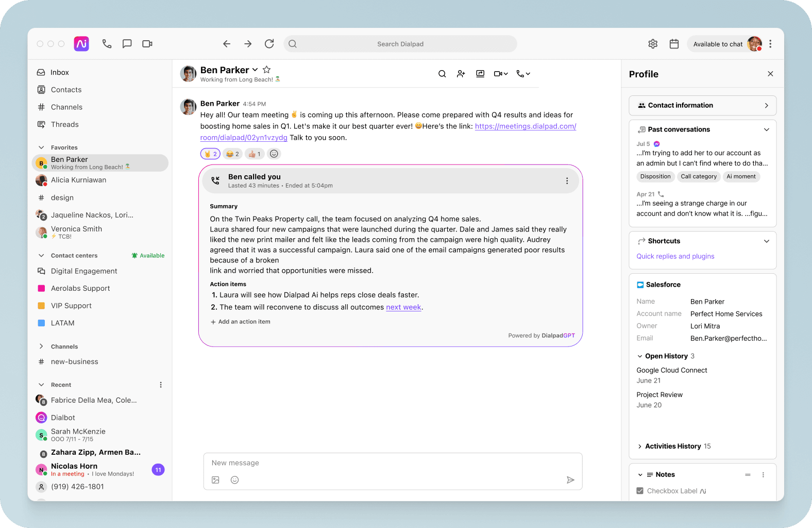812x528 pixels.
Task: Open settings gear in the top bar
Action: tap(653, 44)
